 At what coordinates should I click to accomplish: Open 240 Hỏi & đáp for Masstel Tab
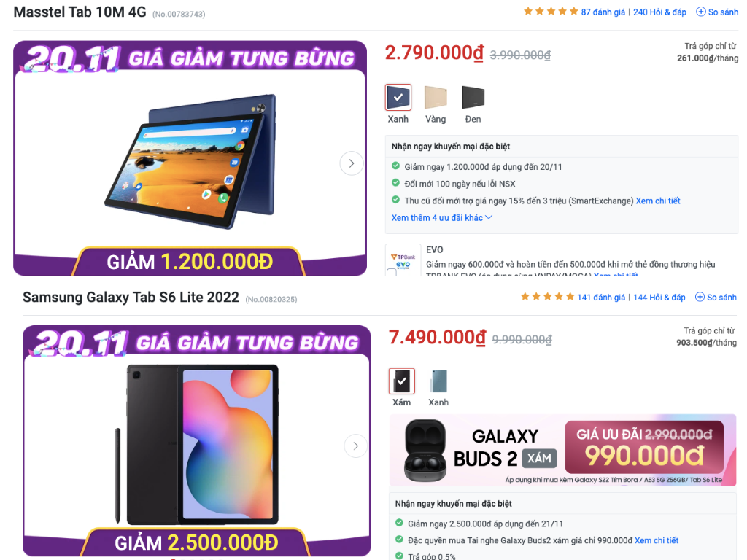tap(659, 12)
